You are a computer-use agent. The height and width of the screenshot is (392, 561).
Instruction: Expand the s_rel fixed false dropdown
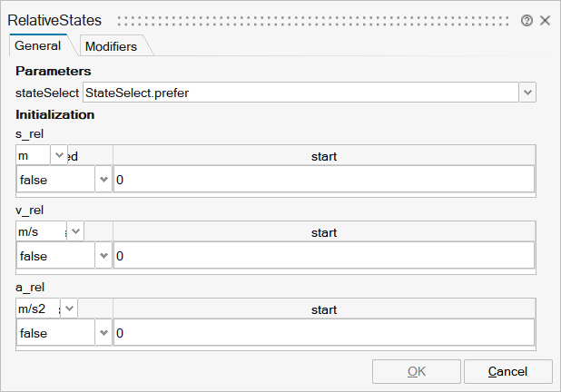point(103,180)
